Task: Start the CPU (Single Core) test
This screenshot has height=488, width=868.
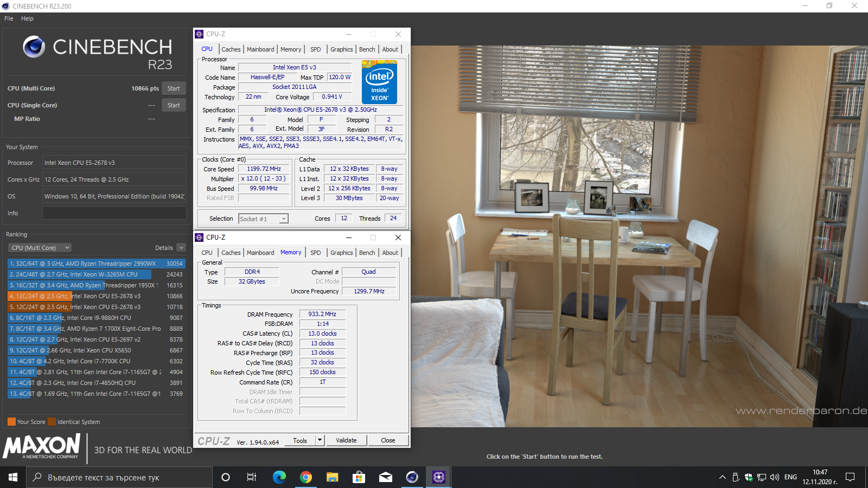Action: [x=174, y=105]
